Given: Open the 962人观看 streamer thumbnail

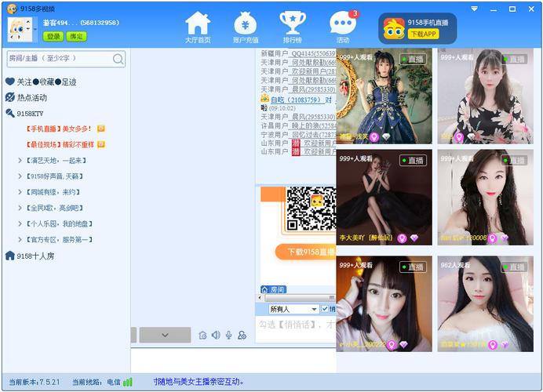Looking at the screenshot, I should [485, 303].
